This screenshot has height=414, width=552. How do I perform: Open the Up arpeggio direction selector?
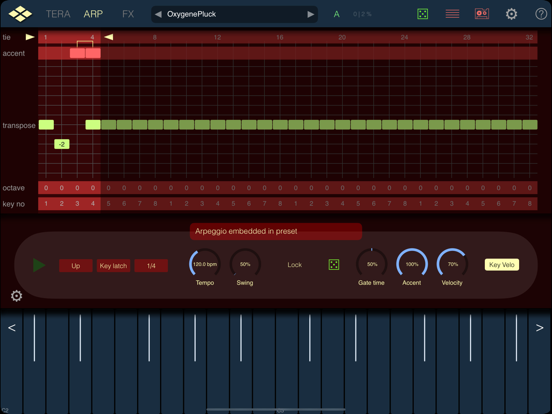[x=76, y=266]
